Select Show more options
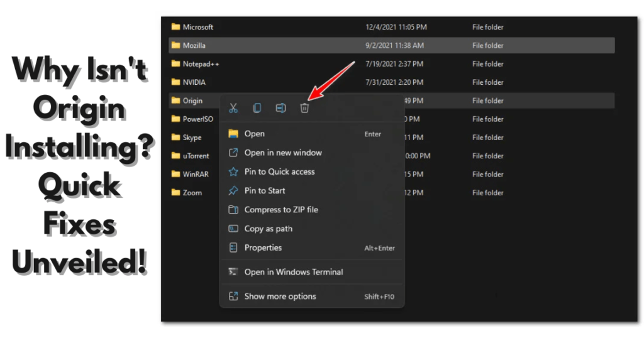Screen dimensions: 644x338 [x=312, y=296]
